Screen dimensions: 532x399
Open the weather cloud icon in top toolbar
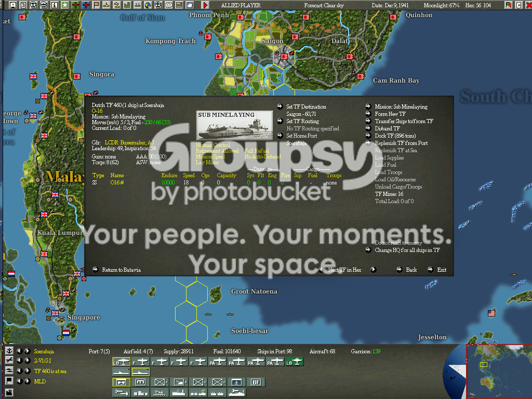[x=189, y=5]
